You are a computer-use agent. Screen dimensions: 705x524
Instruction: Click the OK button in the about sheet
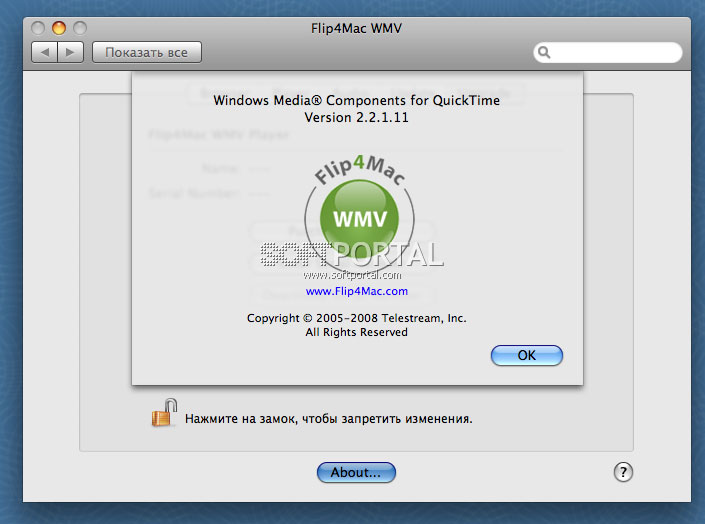527,355
